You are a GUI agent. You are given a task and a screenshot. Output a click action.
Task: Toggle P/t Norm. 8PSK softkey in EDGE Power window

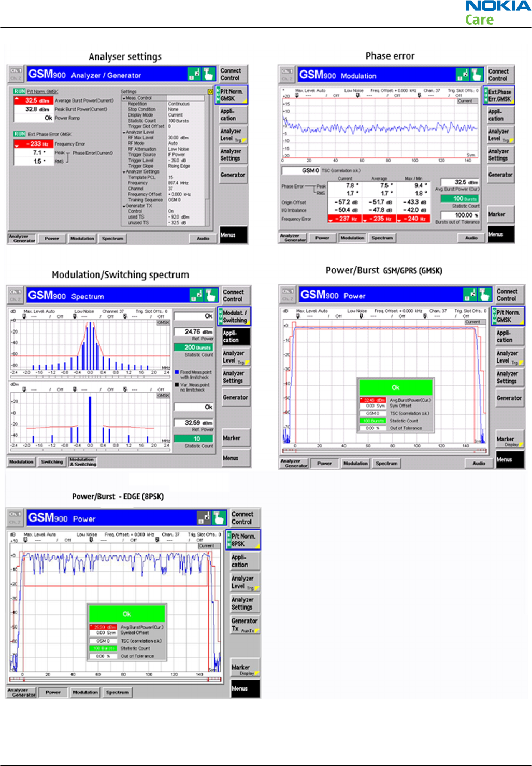click(x=243, y=540)
